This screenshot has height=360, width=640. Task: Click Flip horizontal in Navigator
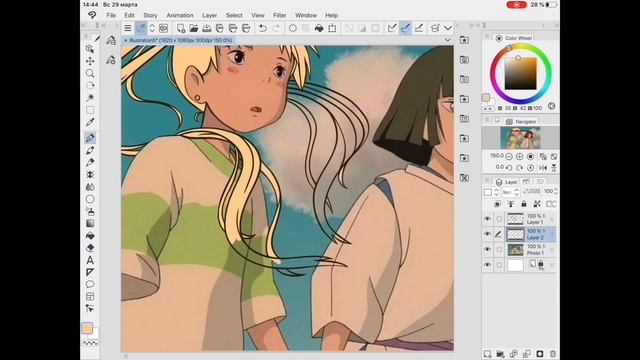pos(543,167)
